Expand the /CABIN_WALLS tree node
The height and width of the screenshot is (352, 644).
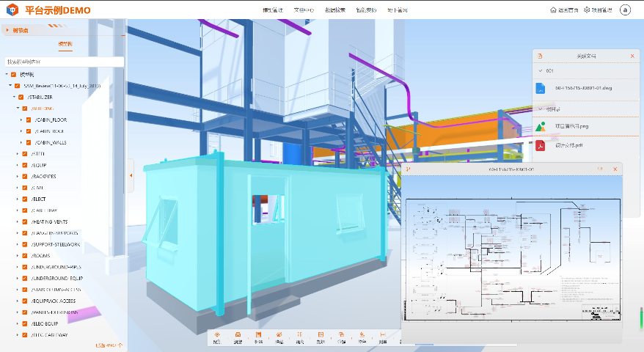[21, 142]
